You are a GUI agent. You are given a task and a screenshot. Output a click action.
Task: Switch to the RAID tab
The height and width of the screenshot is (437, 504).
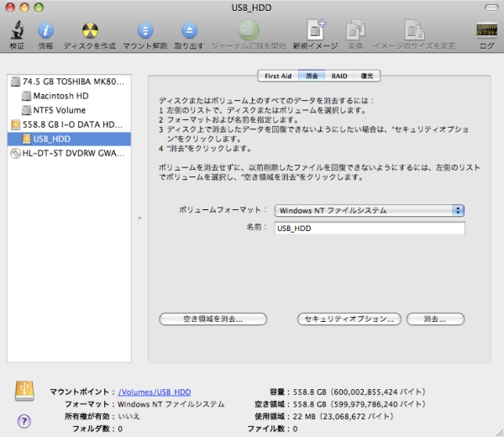coord(339,76)
